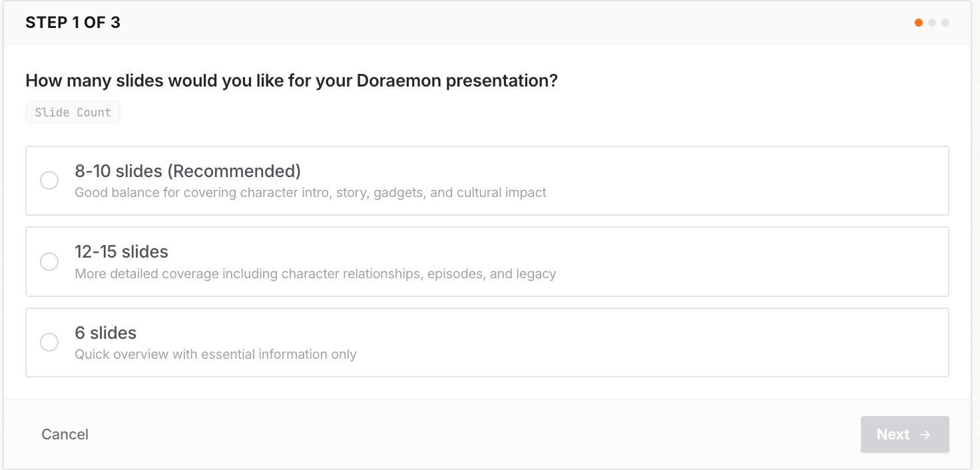Image resolution: width=980 pixels, height=470 pixels.
Task: Click the "Slide Count" tag
Action: [x=73, y=113]
